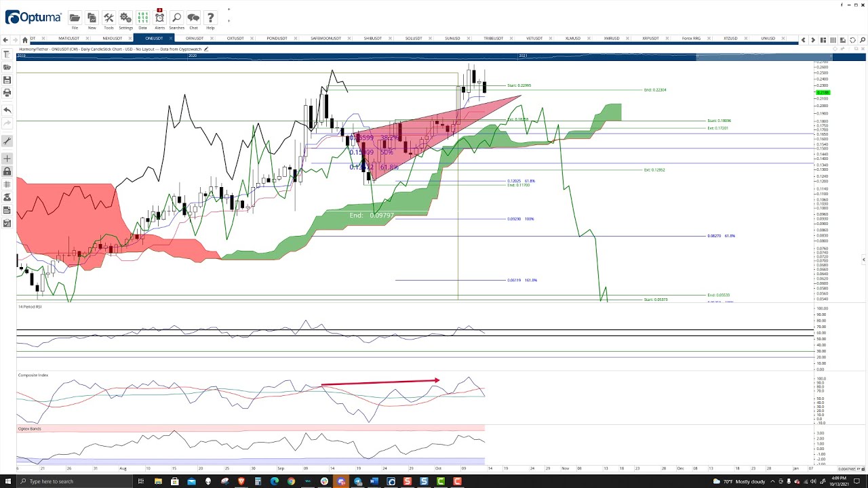Click the save disk icon in left sidebar

point(7,80)
